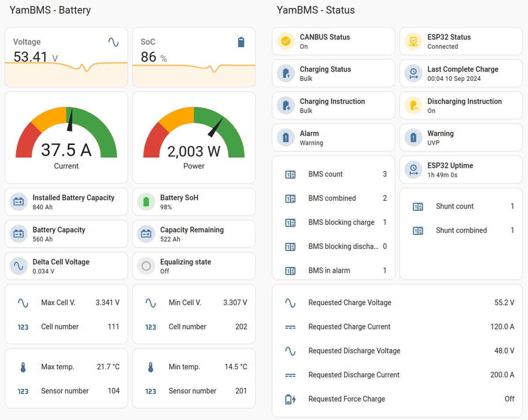Image resolution: width=528 pixels, height=420 pixels.
Task: Click the Max temp. thermometer icon
Action: tap(23, 367)
